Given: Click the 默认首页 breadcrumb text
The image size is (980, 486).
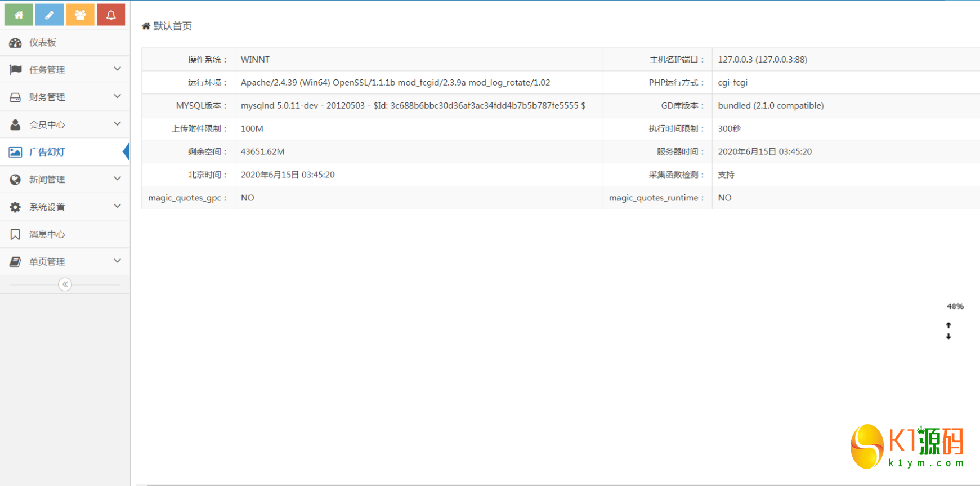Looking at the screenshot, I should click(x=173, y=26).
